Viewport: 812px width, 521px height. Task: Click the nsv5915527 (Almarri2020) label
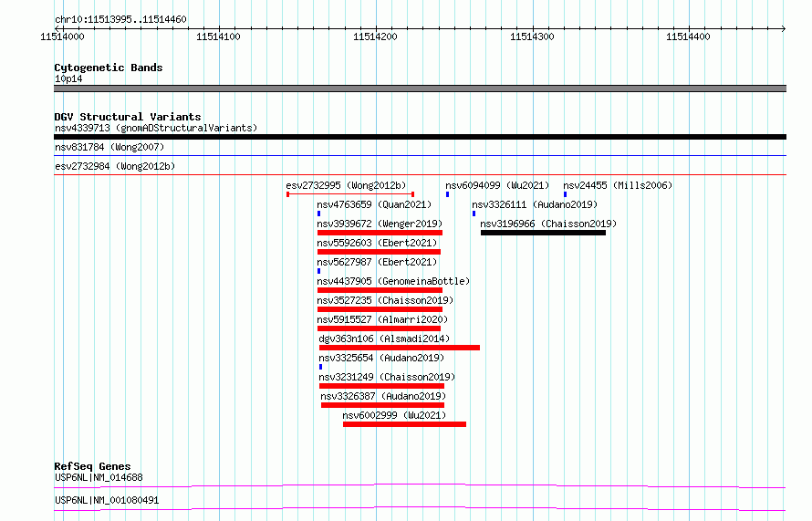pyautogui.click(x=382, y=319)
